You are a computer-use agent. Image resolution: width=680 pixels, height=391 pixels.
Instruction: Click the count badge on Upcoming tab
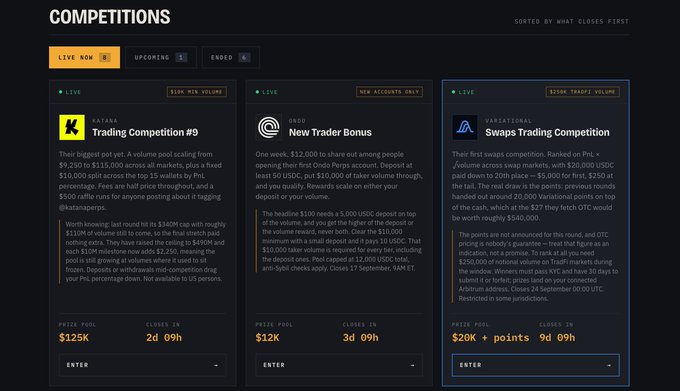click(181, 57)
